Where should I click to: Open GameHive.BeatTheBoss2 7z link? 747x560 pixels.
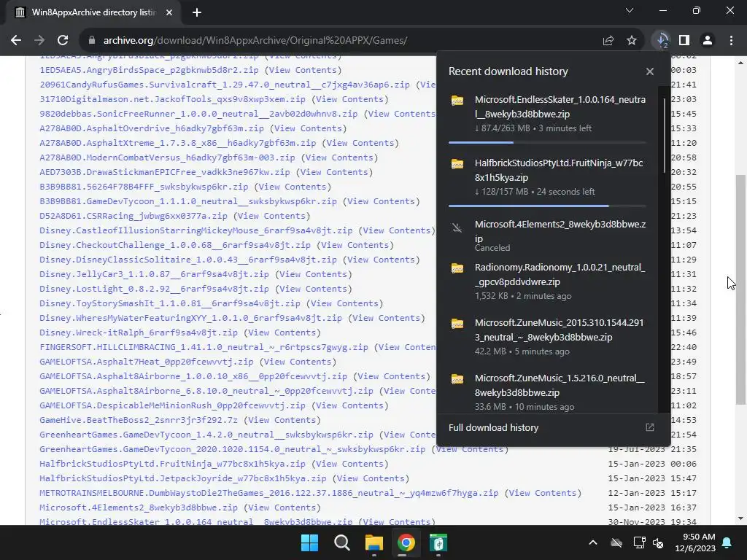pos(139,420)
